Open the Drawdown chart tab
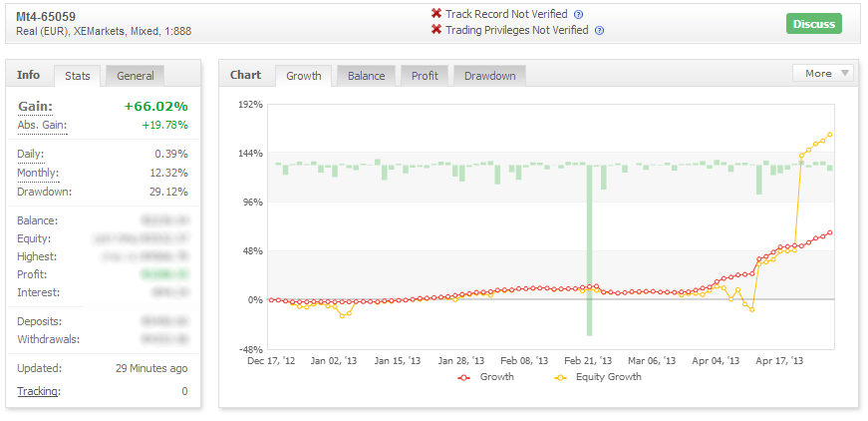 (x=489, y=76)
